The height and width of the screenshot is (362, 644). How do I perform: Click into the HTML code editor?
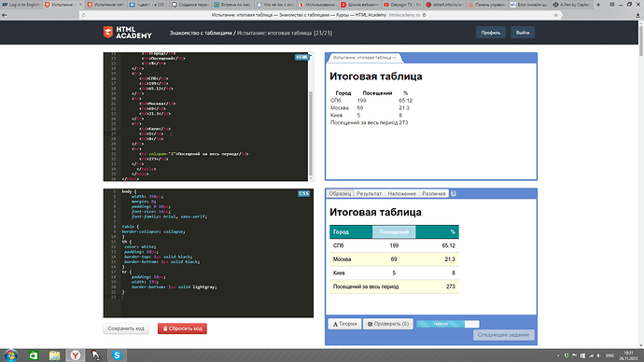[x=205, y=117]
